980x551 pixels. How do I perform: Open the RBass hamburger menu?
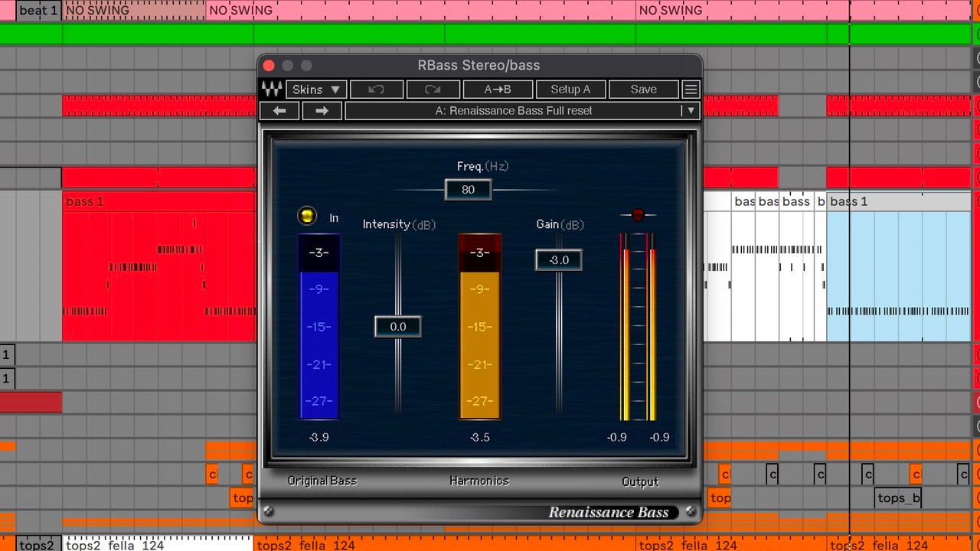691,90
